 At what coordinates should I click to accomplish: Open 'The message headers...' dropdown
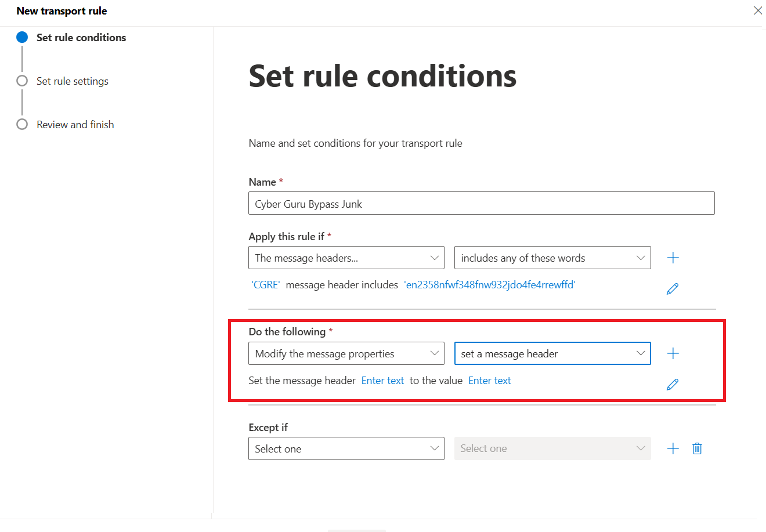346,258
